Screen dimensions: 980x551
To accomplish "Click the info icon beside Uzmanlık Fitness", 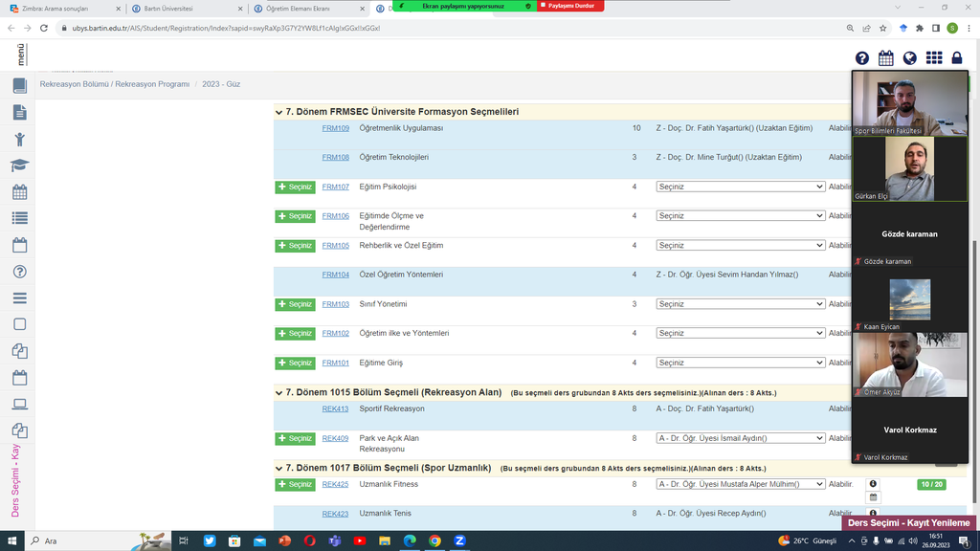I will 873,484.
